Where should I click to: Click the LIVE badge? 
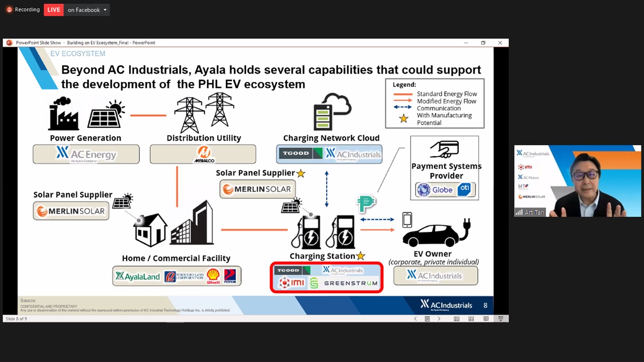(54, 10)
